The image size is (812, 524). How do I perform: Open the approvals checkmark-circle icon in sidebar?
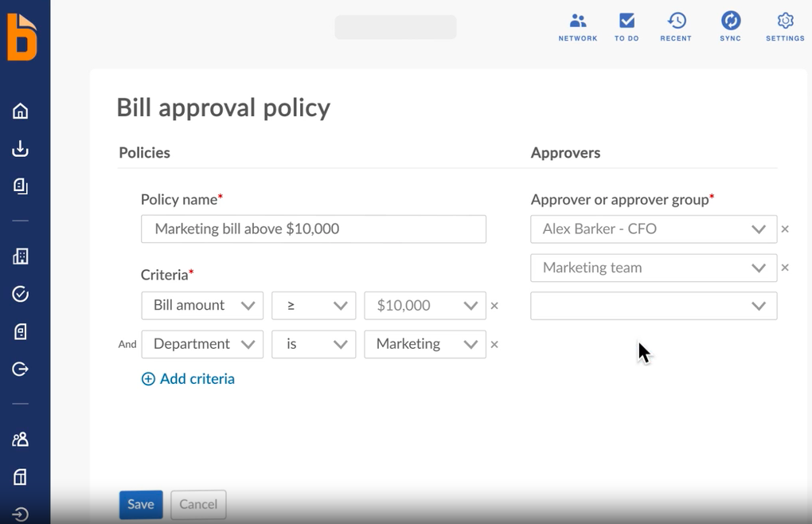pyautogui.click(x=20, y=294)
